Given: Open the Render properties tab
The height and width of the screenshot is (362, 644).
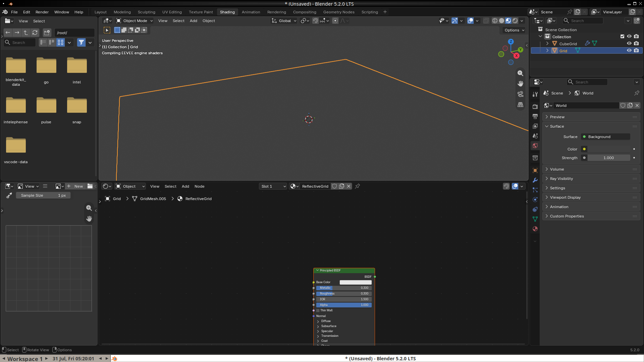Looking at the screenshot, I should [x=535, y=107].
